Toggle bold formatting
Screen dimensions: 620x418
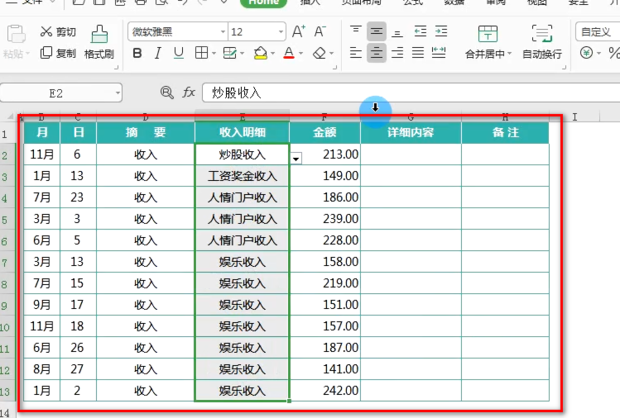[x=137, y=53]
